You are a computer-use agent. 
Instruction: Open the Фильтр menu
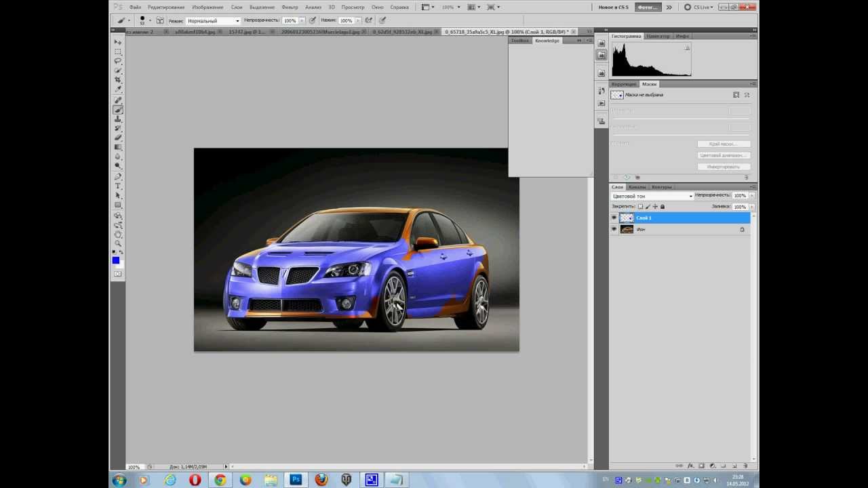pyautogui.click(x=290, y=7)
